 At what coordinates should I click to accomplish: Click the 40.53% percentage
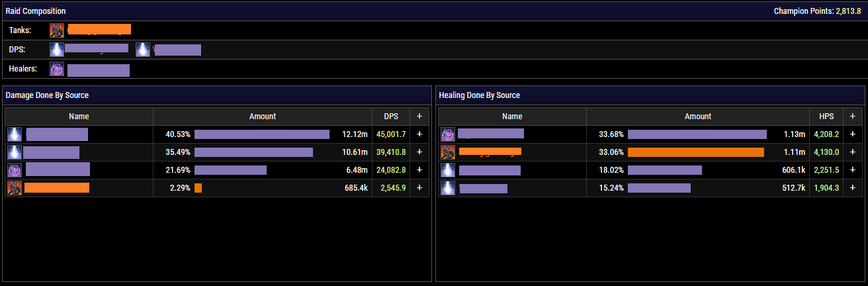(178, 134)
